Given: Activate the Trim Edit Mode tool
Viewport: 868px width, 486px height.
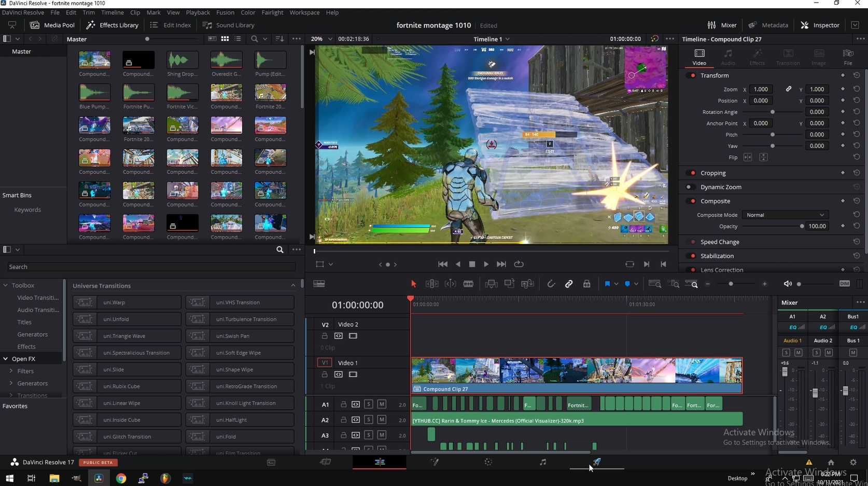Looking at the screenshot, I should [432, 284].
